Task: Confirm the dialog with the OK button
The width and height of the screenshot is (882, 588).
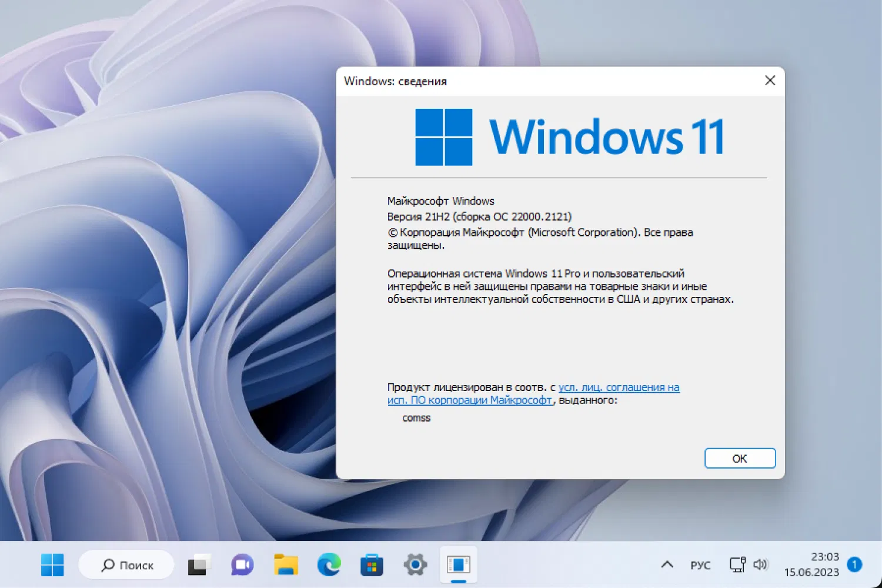Action: tap(740, 458)
